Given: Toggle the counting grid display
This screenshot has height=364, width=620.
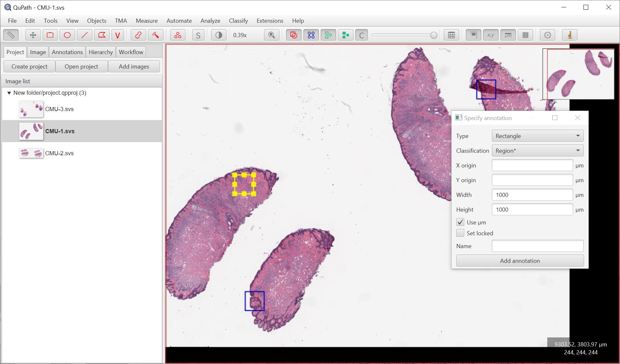Looking at the screenshot, I should [525, 35].
